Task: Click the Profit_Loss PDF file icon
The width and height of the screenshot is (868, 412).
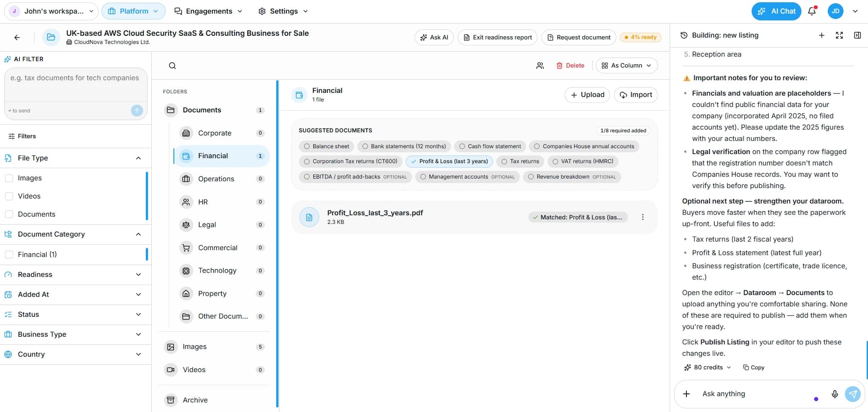Action: point(309,218)
